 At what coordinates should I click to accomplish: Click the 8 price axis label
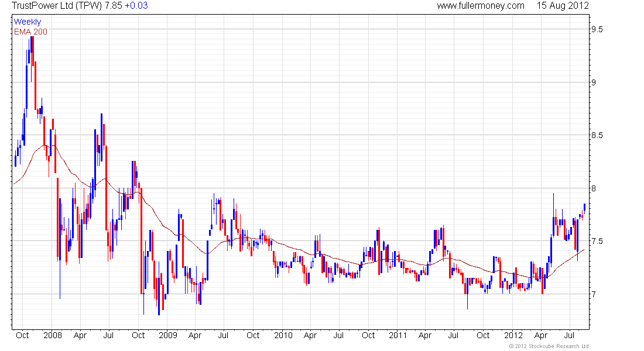[x=594, y=188]
